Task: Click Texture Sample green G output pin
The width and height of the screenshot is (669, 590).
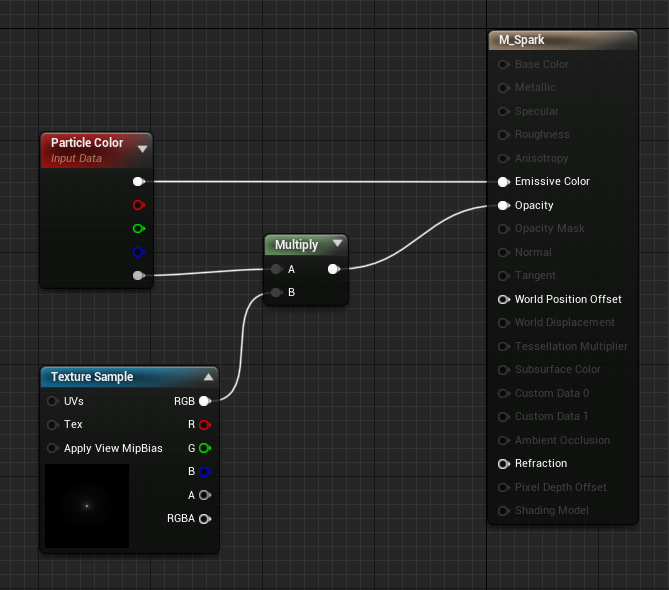Action: pyautogui.click(x=205, y=448)
